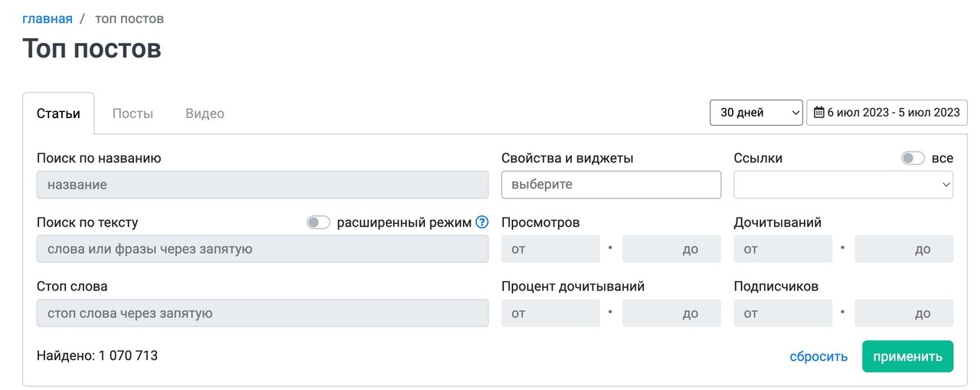Click the Процент дочитываний до field
Viewport: 980px width, 390px height.
671,313
